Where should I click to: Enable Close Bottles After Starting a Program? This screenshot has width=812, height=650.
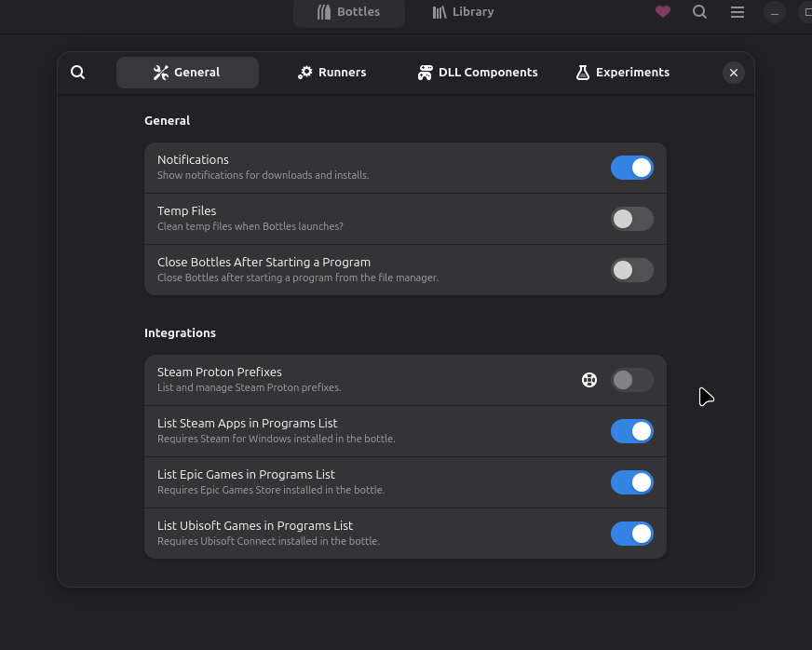point(631,270)
